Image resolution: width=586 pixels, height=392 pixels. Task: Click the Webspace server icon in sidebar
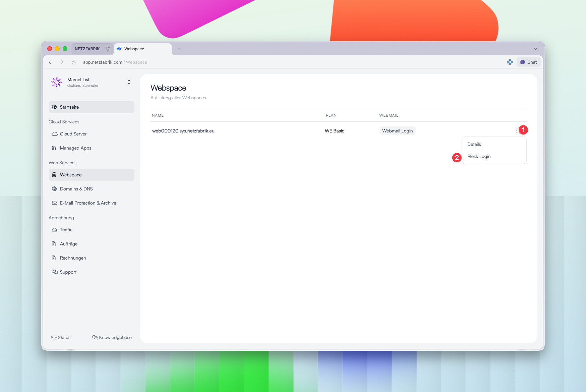pyautogui.click(x=55, y=175)
